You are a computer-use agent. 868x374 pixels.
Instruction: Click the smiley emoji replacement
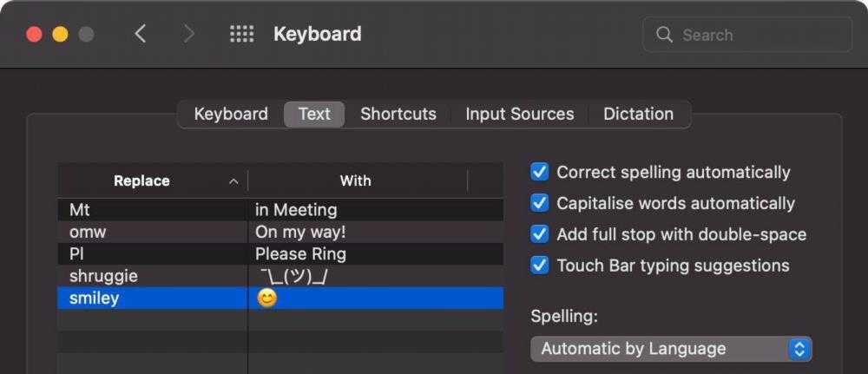tap(267, 299)
